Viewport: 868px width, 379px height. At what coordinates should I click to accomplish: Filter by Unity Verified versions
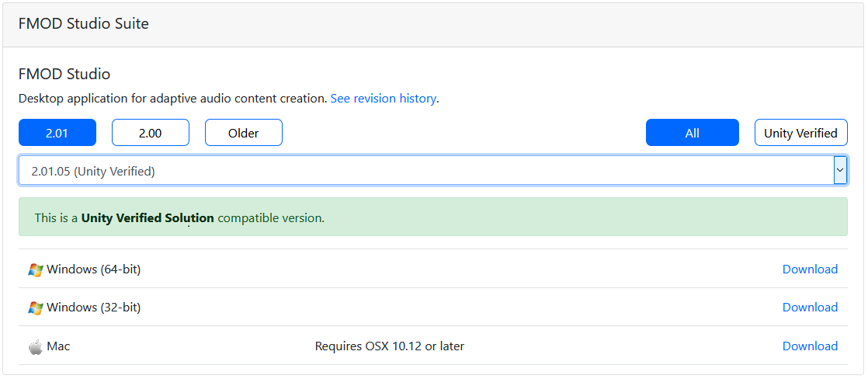click(x=800, y=133)
